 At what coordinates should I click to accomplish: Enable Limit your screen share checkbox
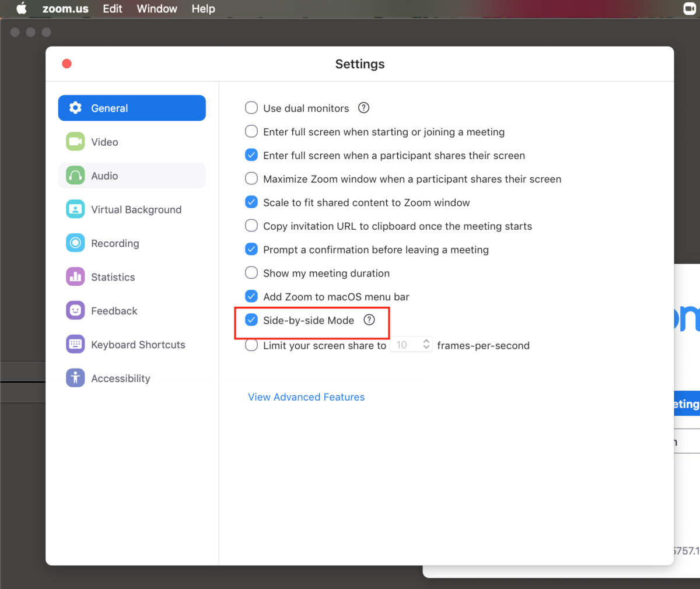click(x=251, y=345)
